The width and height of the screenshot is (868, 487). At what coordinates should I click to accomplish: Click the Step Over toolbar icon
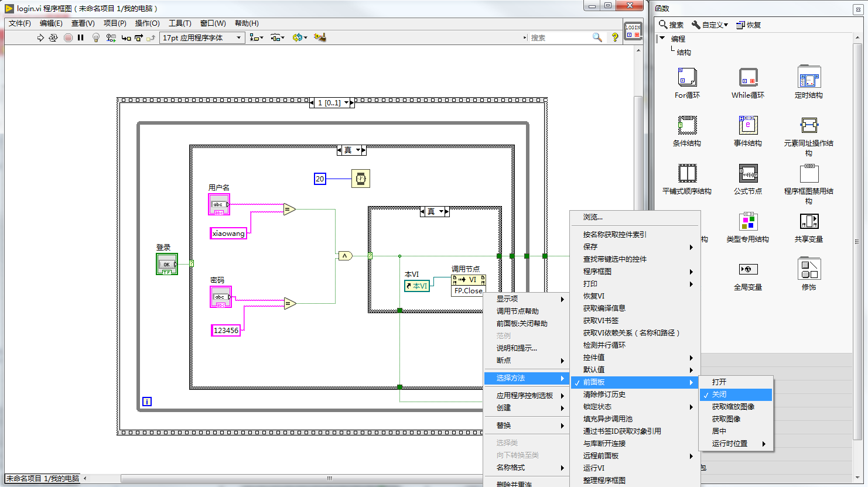[139, 37]
